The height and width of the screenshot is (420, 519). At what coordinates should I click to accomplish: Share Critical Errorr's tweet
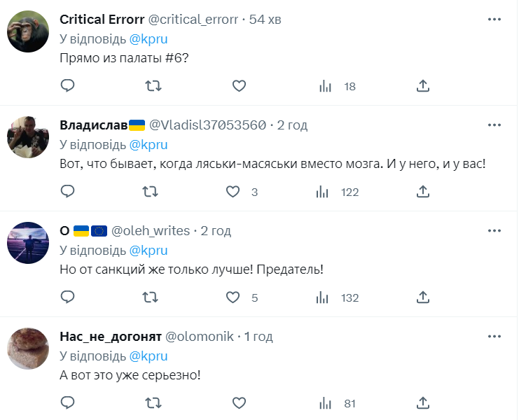click(x=423, y=86)
